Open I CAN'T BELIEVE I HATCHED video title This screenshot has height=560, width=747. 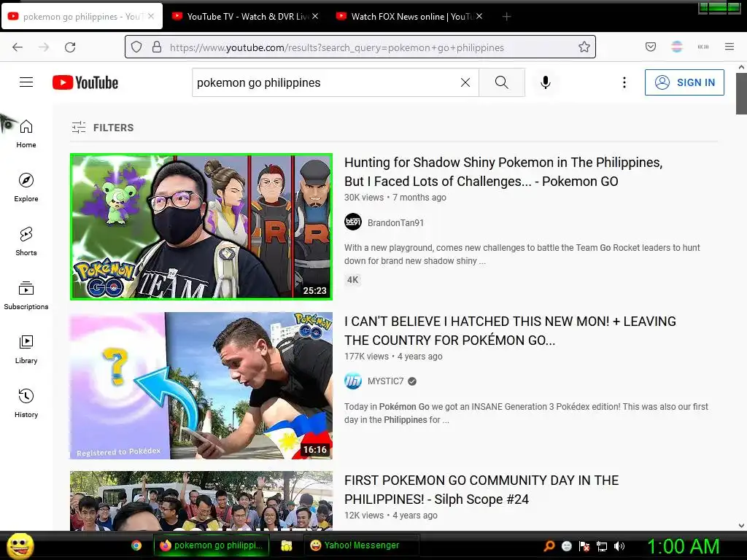pyautogui.click(x=510, y=331)
